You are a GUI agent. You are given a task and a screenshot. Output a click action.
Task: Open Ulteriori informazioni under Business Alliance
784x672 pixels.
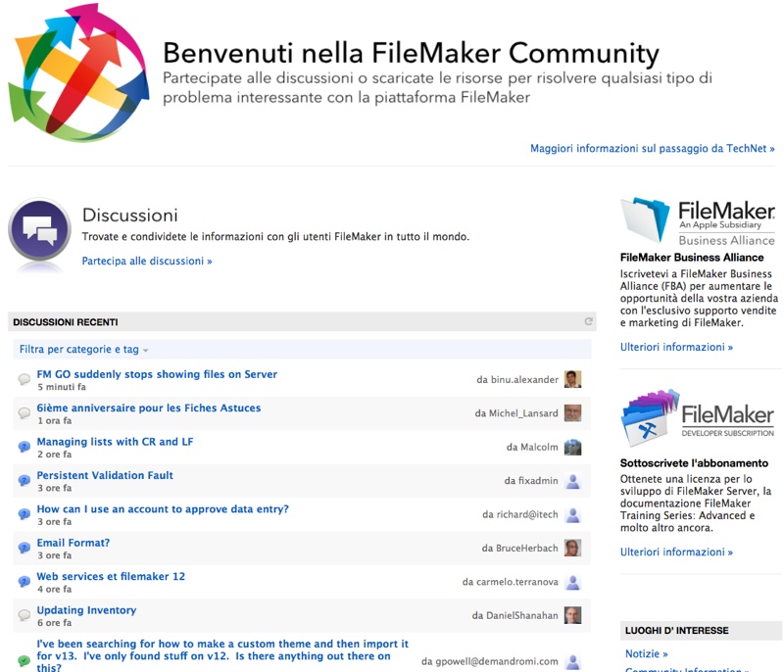[676, 347]
